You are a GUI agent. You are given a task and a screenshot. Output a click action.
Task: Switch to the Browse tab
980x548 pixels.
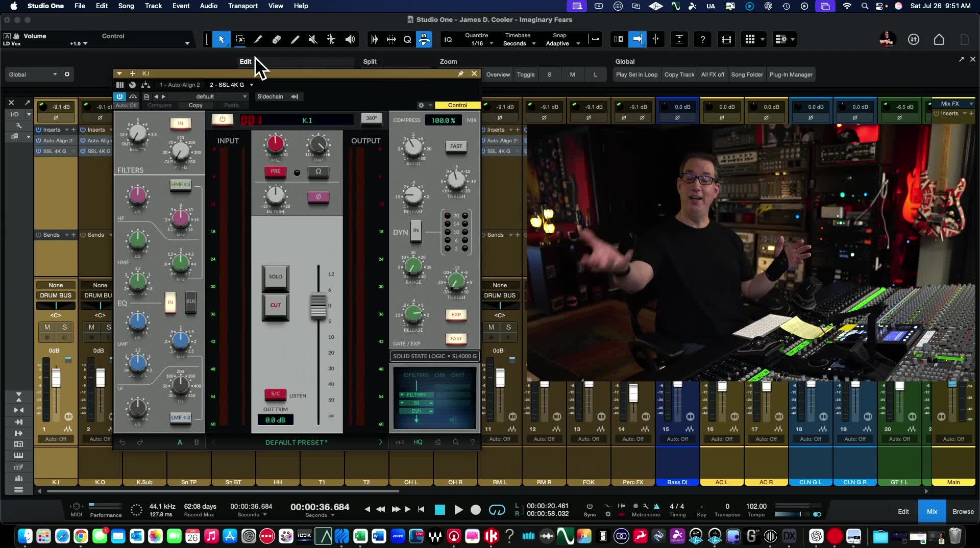pos(963,511)
